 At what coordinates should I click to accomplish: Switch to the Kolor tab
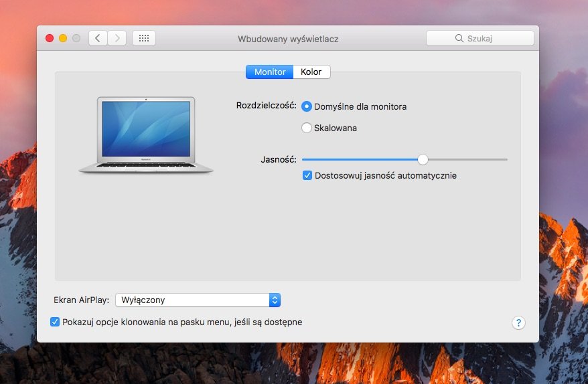(x=311, y=72)
